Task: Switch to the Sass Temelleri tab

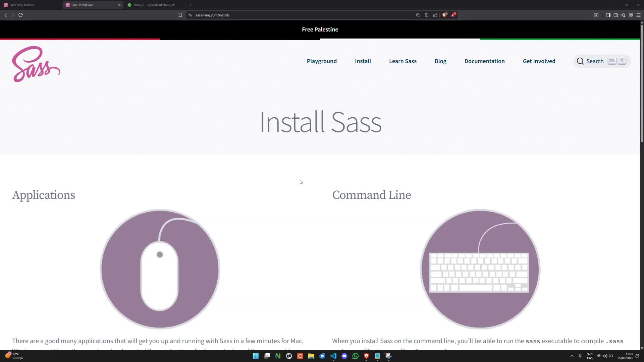Action: click(22, 5)
